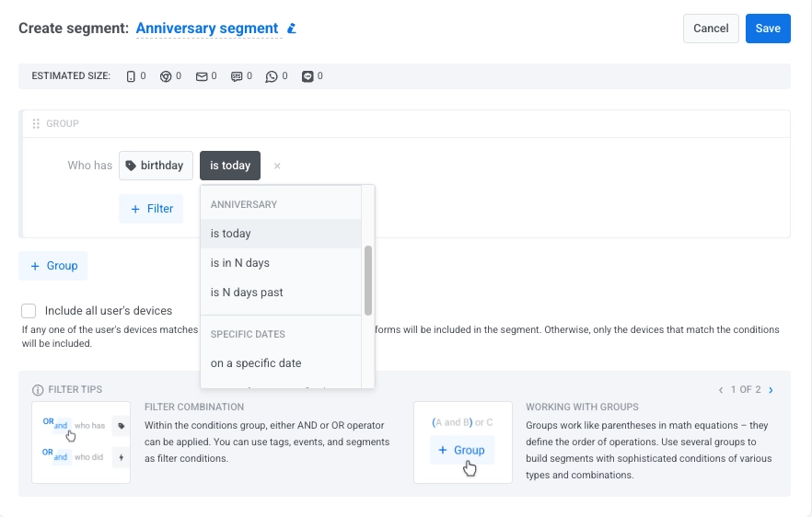Go to previous filter tip arrow
Screen dimensions: 812x517
click(x=721, y=390)
